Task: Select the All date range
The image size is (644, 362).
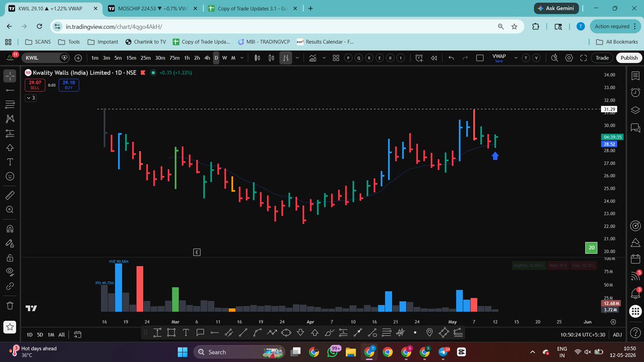Action: click(62, 335)
